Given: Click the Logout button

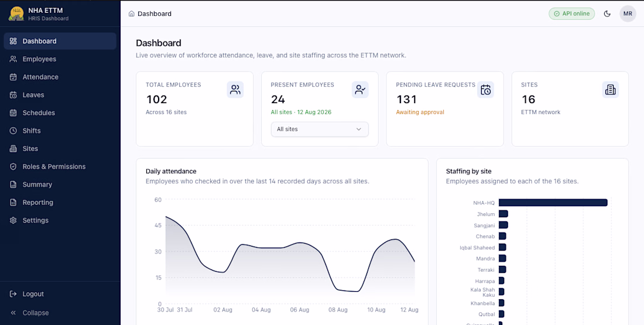Looking at the screenshot, I should pos(60,294).
